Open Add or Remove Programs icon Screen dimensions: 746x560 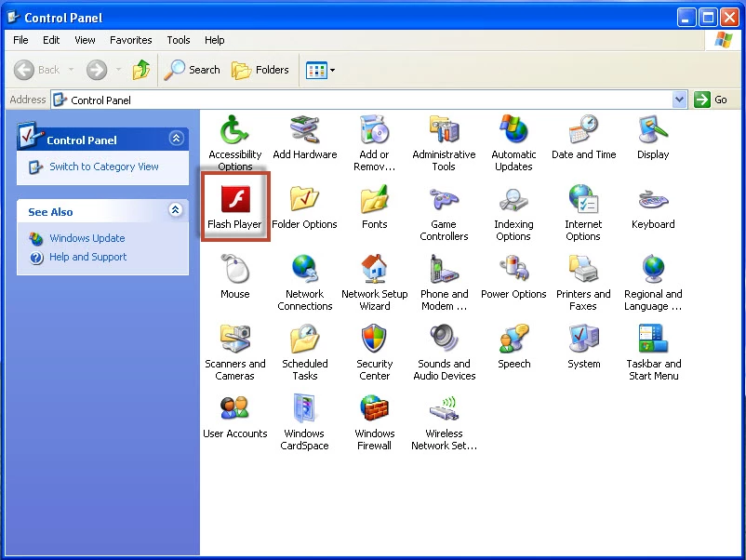pos(375,129)
